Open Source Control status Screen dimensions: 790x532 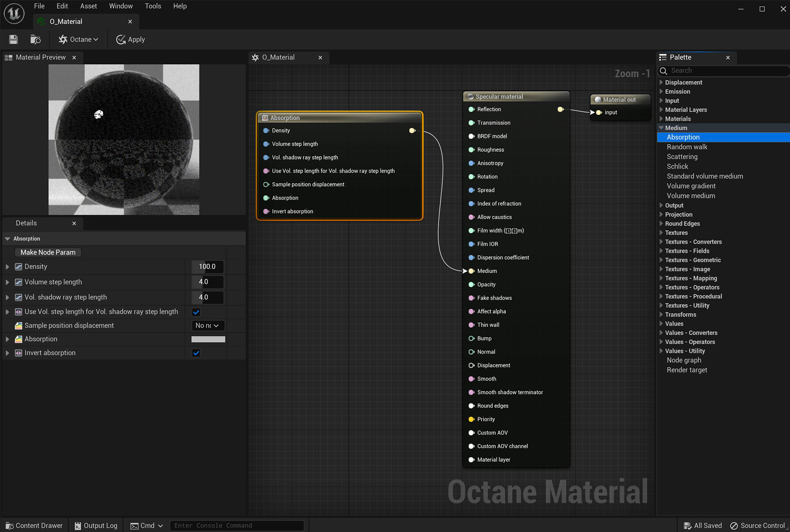(x=758, y=525)
